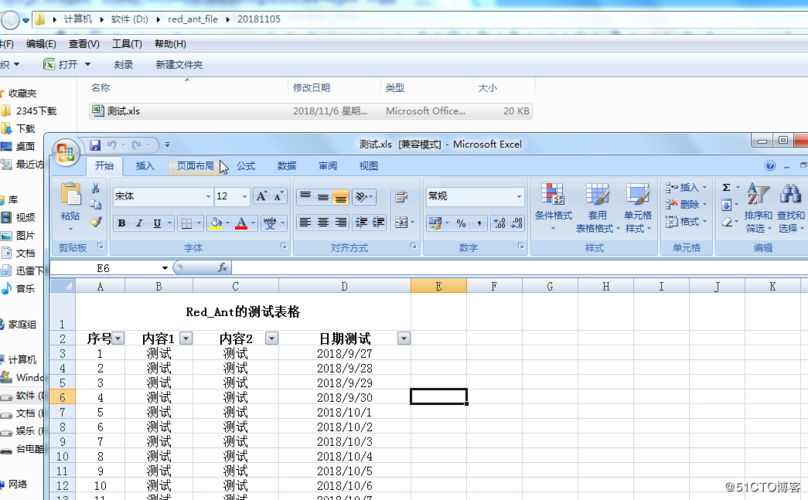Align text left
This screenshot has width=808, height=500.
(x=305, y=223)
